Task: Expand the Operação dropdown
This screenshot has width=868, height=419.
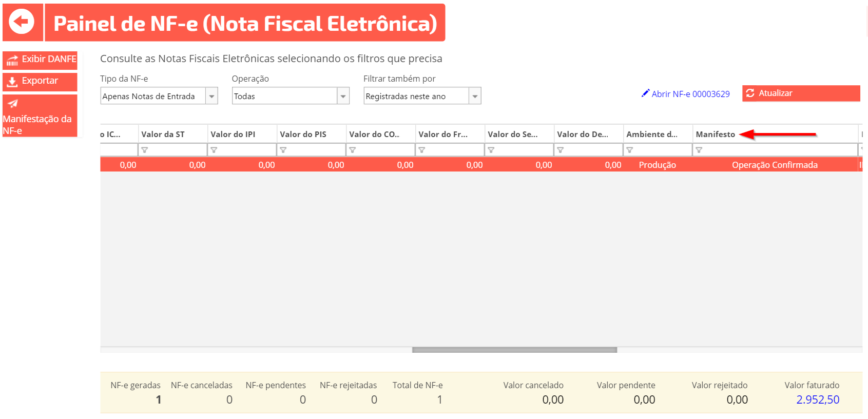Action: click(x=343, y=96)
